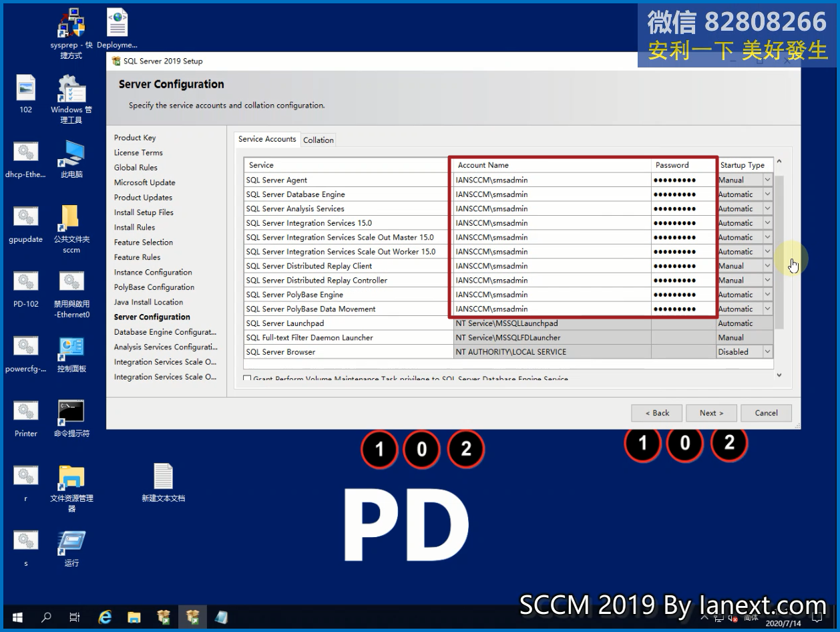Edit Account Name for SQL Server Analysis Services
The height and width of the screenshot is (632, 840).
pyautogui.click(x=552, y=208)
